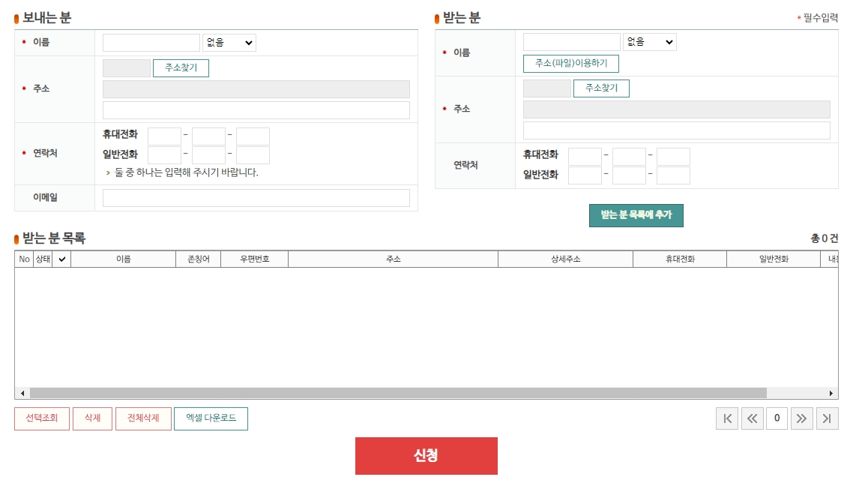Open 주소(파일)이용하기 for the recipient
868x486 pixels.
pos(572,64)
